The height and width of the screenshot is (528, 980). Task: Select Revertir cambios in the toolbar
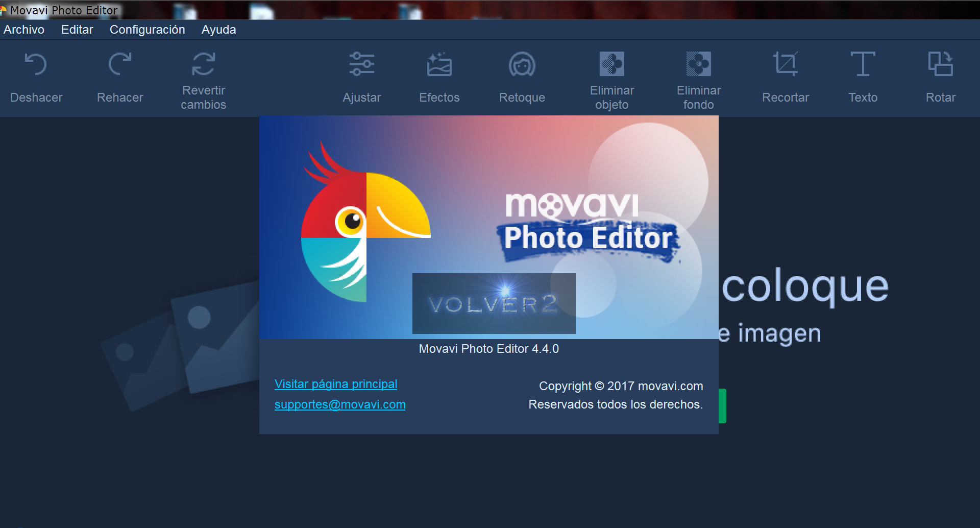click(203, 81)
